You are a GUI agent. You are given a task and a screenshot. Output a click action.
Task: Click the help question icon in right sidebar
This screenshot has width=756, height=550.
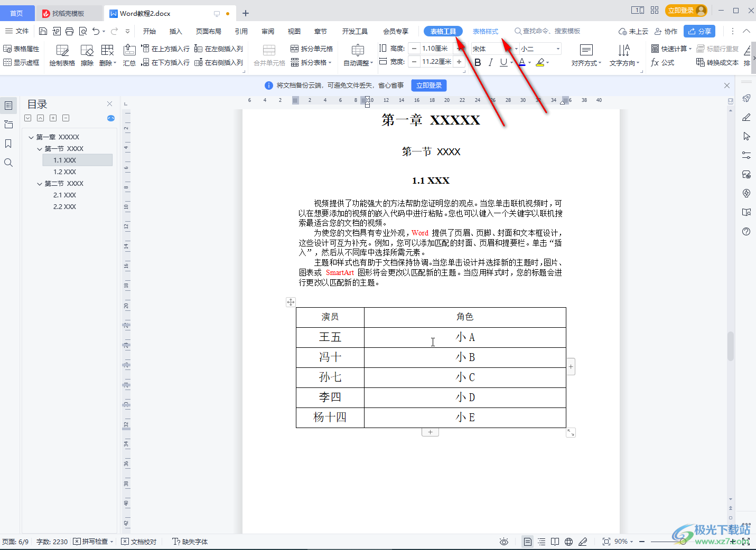click(x=746, y=231)
